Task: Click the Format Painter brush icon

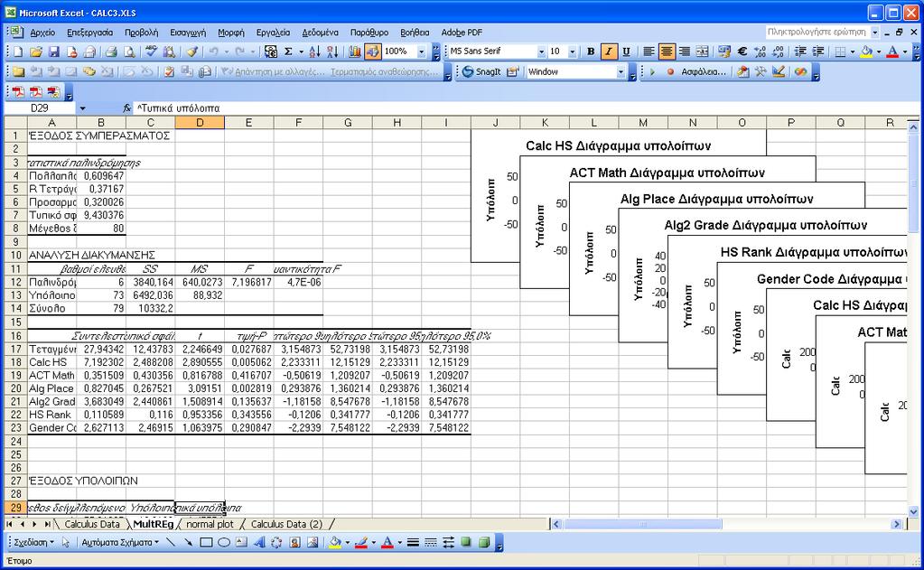Action: tap(192, 51)
